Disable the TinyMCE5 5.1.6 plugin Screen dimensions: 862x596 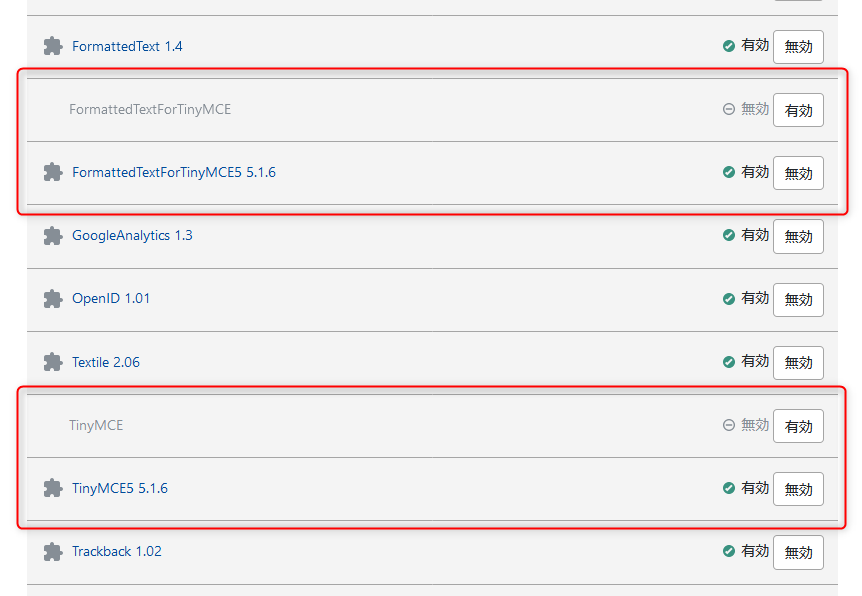[x=798, y=489]
